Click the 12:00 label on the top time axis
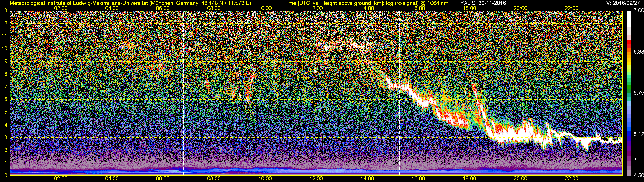The image size is (644, 182). click(316, 8)
